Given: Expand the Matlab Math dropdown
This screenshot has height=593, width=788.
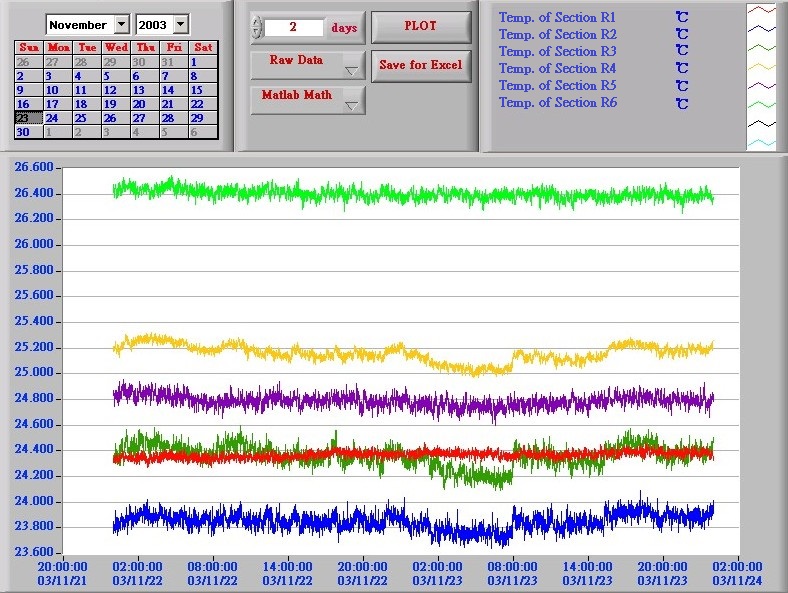Looking at the screenshot, I should 351,103.
